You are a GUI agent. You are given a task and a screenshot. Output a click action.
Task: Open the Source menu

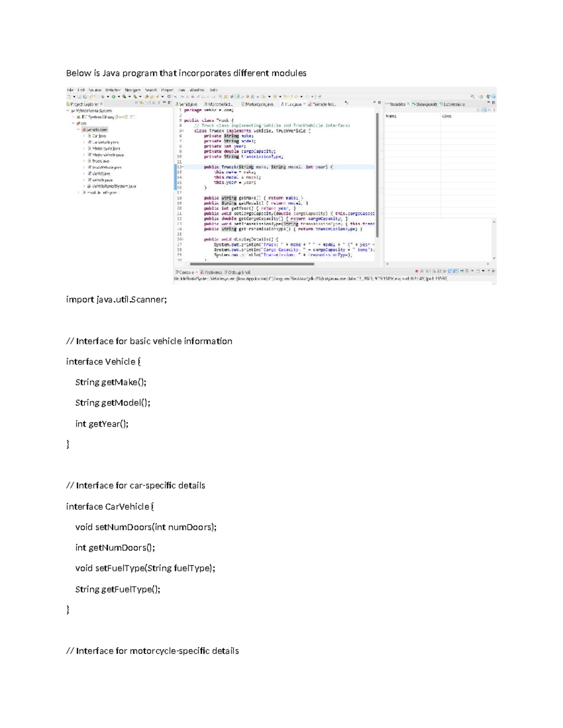coord(95,90)
